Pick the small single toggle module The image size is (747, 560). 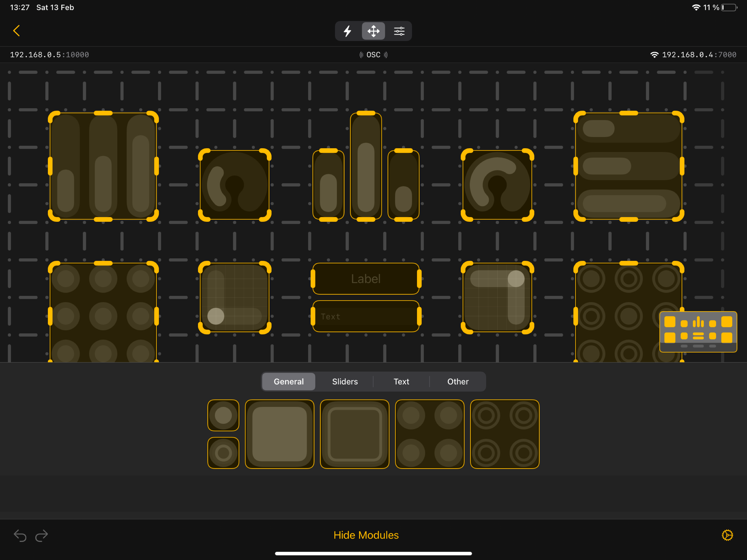223,453
